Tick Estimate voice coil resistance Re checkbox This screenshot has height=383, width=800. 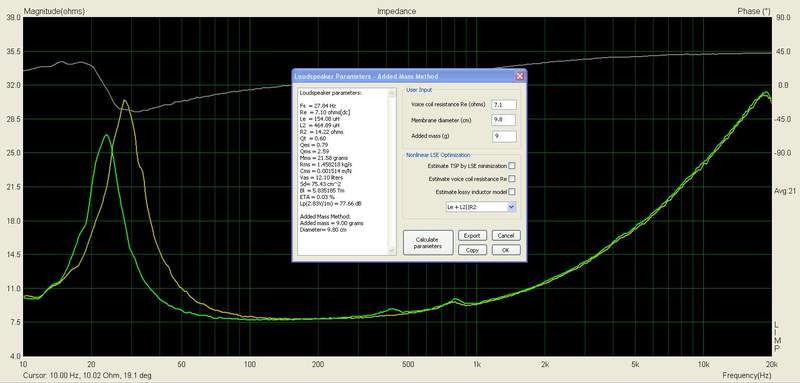click(512, 179)
